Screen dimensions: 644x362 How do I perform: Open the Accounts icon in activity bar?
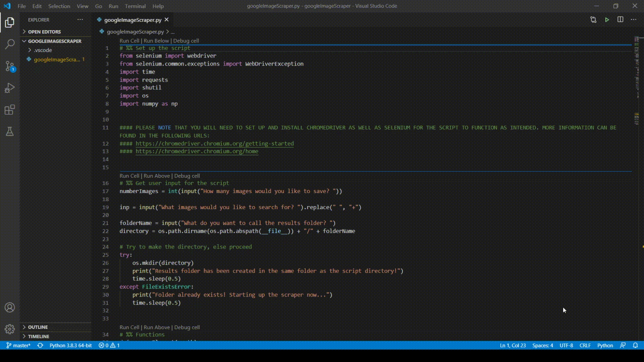[10, 308]
